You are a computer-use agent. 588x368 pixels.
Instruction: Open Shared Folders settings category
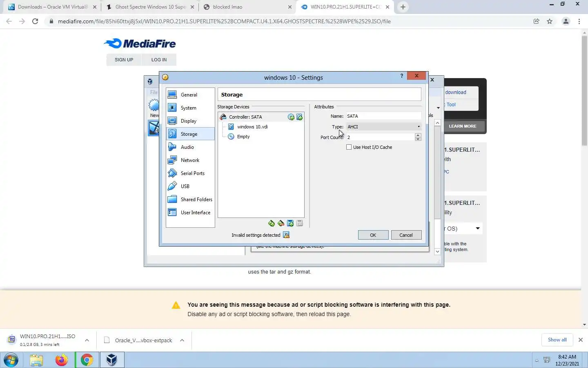(190, 200)
